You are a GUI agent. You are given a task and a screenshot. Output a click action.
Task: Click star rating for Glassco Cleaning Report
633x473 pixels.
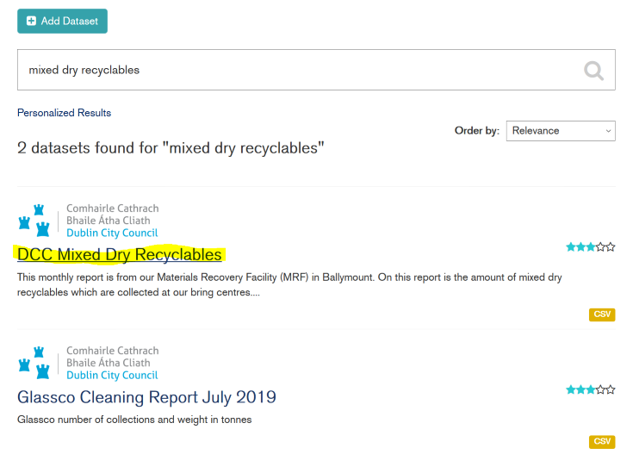590,389
